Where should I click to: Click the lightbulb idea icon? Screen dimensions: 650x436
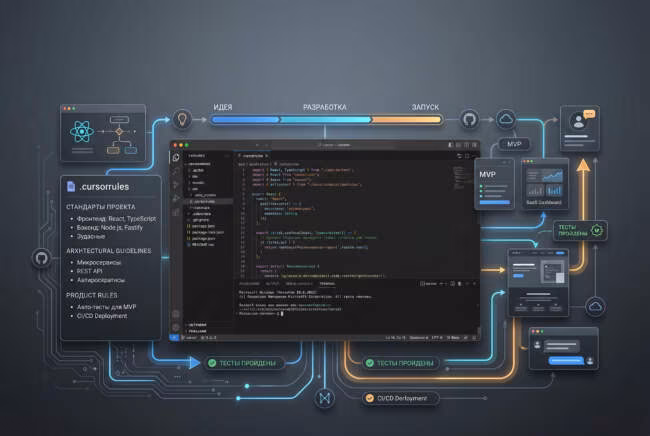click(182, 119)
